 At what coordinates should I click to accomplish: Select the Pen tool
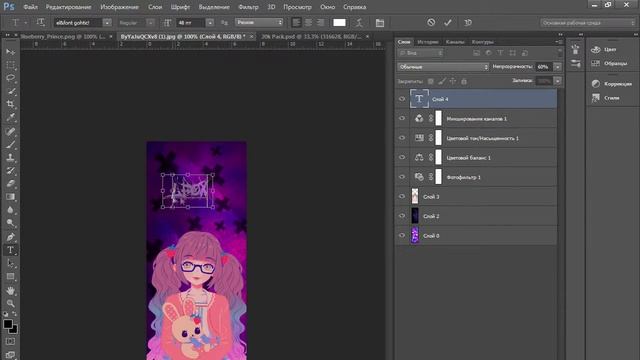click(x=11, y=237)
